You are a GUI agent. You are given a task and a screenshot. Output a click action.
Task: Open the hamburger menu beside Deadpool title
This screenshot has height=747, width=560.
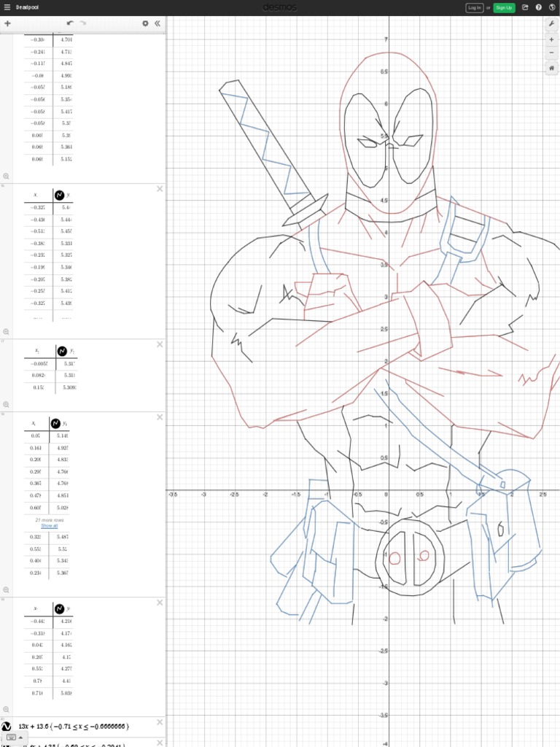(x=7, y=7)
